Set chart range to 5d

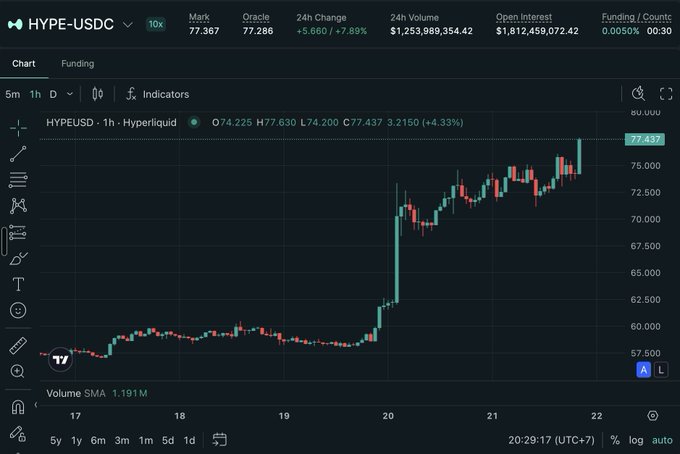(168, 441)
